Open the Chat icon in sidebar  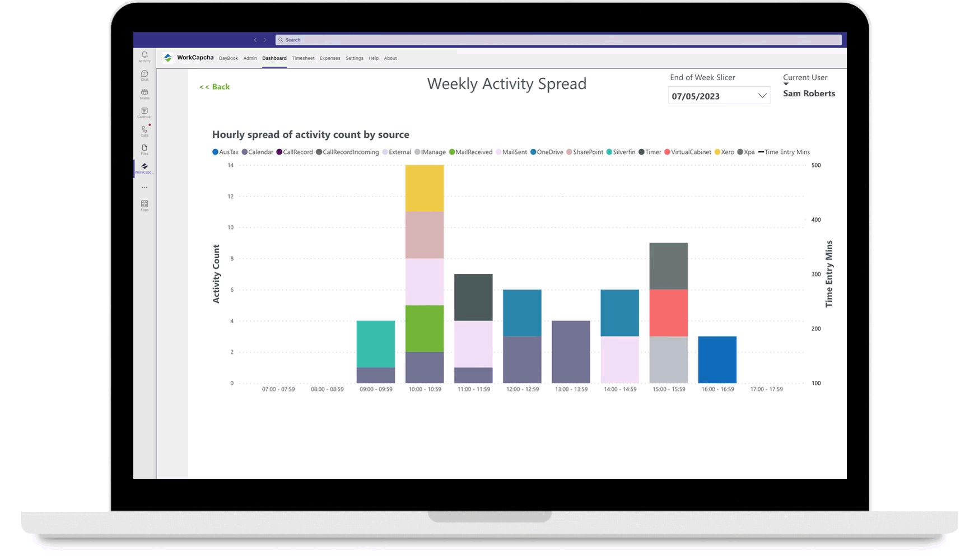144,75
